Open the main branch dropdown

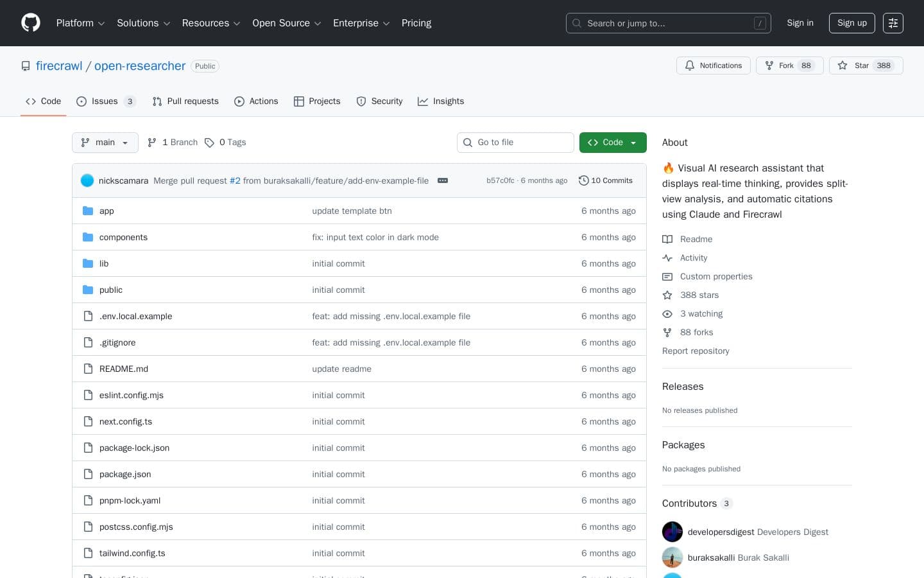pyautogui.click(x=105, y=143)
